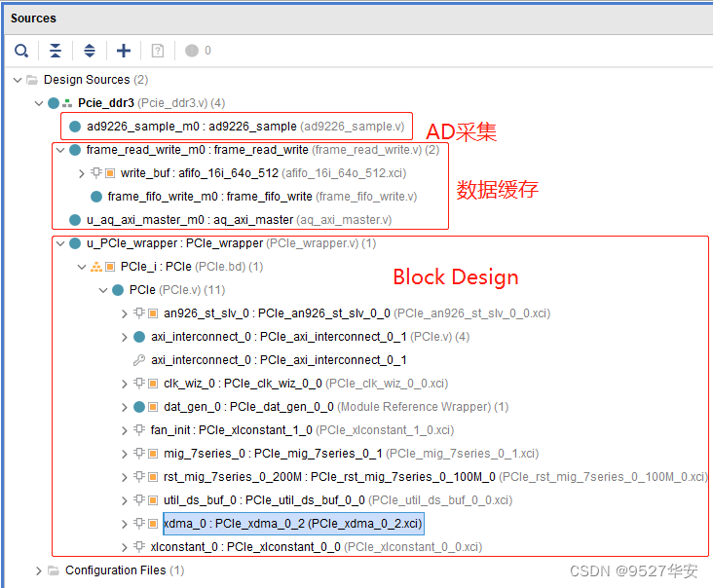Click the missing-files question mark icon
The image size is (713, 588).
(x=158, y=51)
